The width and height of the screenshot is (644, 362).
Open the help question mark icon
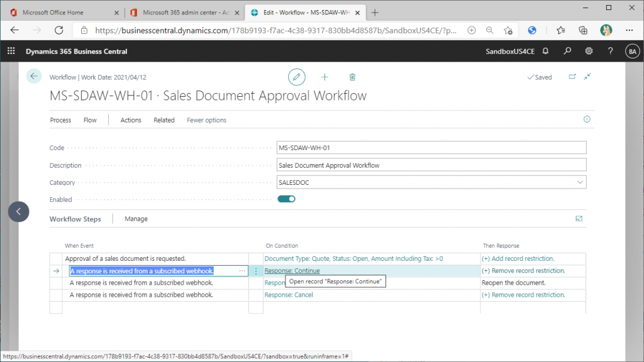pos(610,51)
